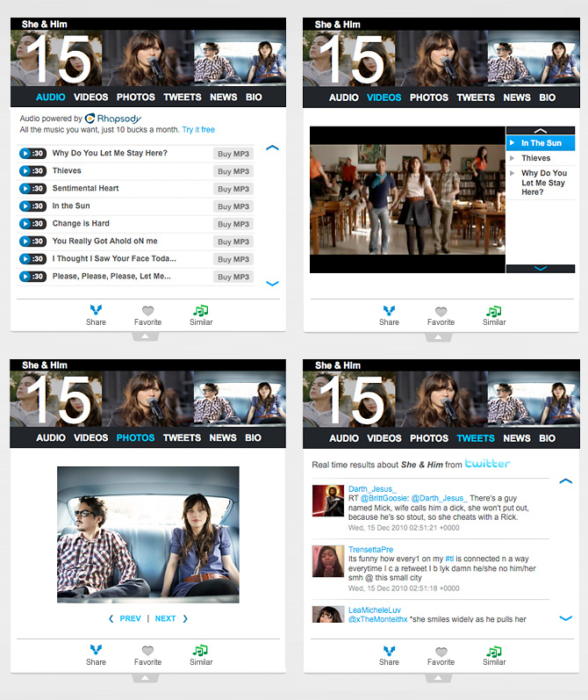Play preview of Please, Please, Please, Let Me...
The height and width of the screenshot is (700, 588).
32,277
